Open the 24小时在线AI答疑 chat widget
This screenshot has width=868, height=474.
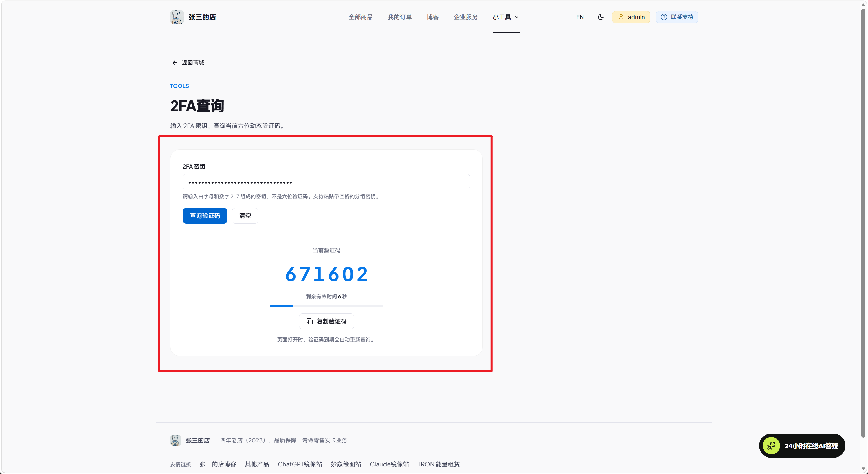point(802,445)
